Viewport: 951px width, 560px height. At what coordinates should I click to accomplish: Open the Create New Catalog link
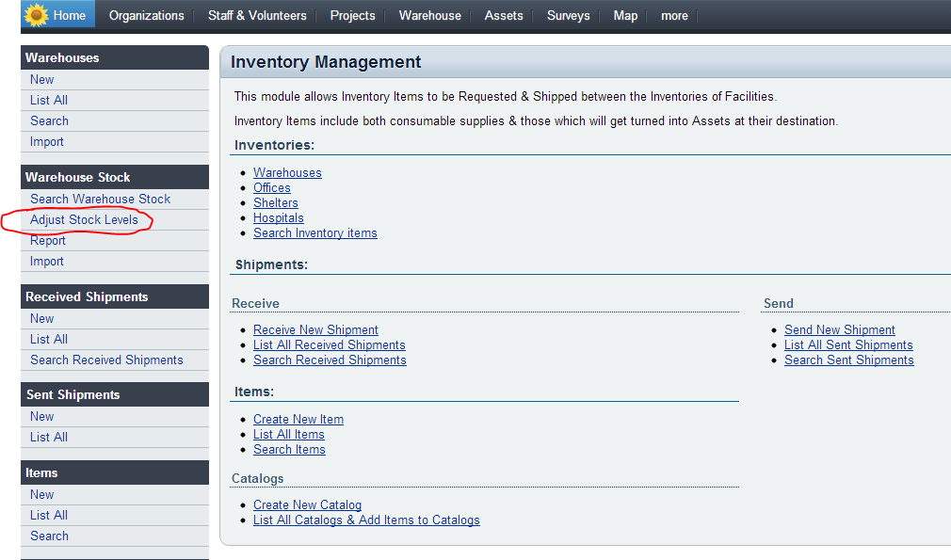[x=307, y=504]
